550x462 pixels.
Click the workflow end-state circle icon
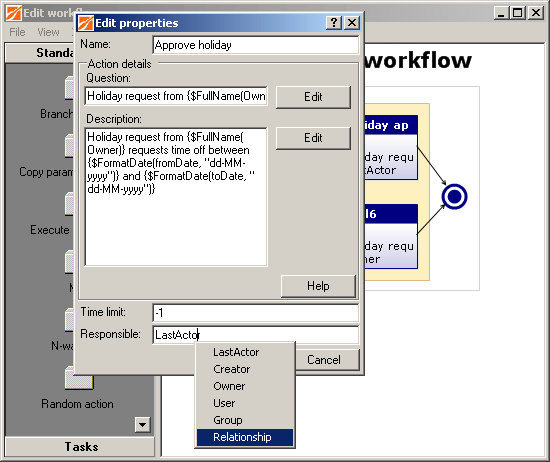pos(454,196)
